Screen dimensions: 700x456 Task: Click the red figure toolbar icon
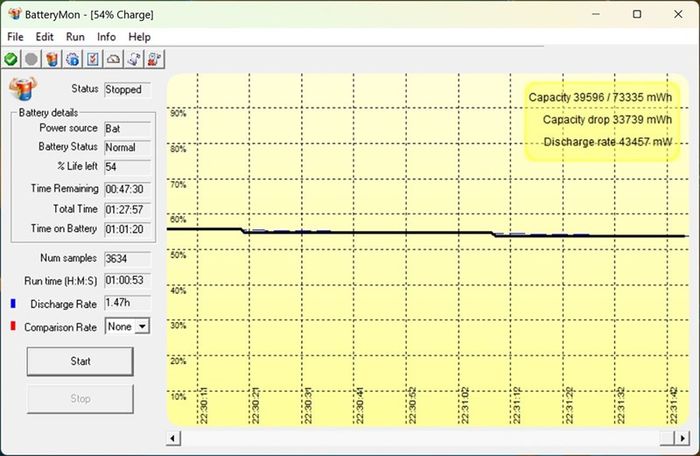click(x=154, y=59)
